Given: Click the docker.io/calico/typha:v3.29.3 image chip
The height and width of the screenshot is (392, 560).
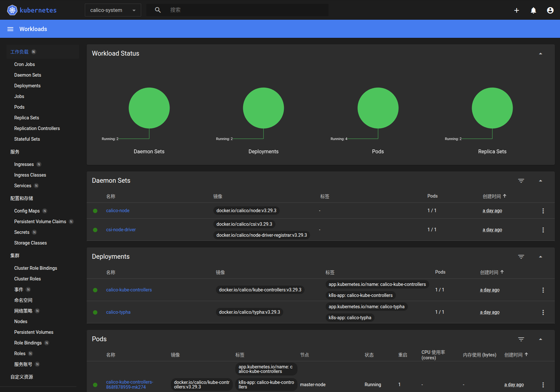Looking at the screenshot, I should (x=250, y=312).
